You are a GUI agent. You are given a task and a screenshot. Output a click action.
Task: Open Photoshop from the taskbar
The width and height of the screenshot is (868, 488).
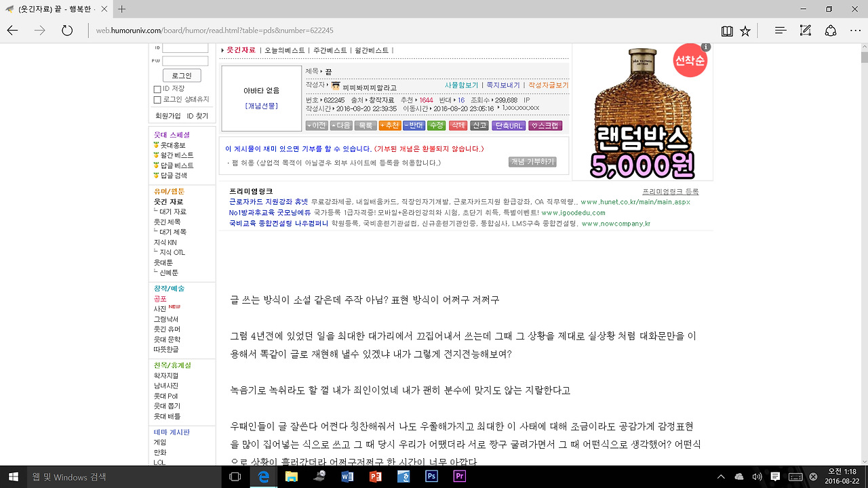pos(431,476)
